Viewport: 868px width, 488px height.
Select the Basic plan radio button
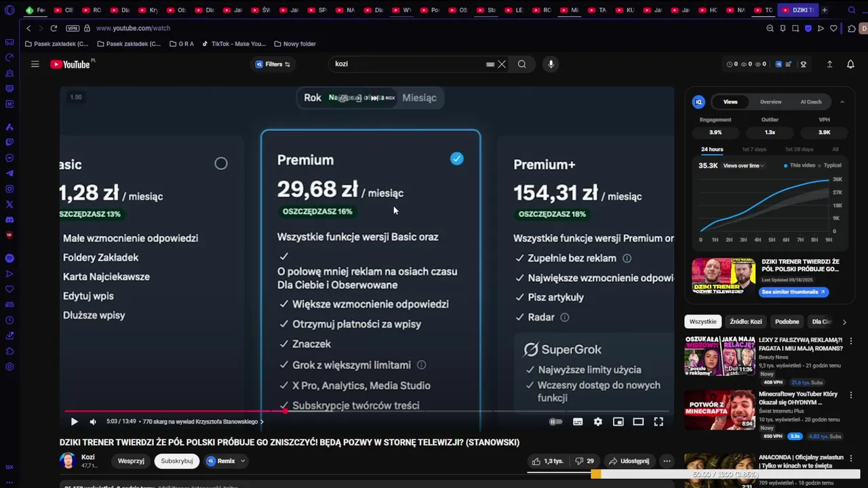coord(221,163)
